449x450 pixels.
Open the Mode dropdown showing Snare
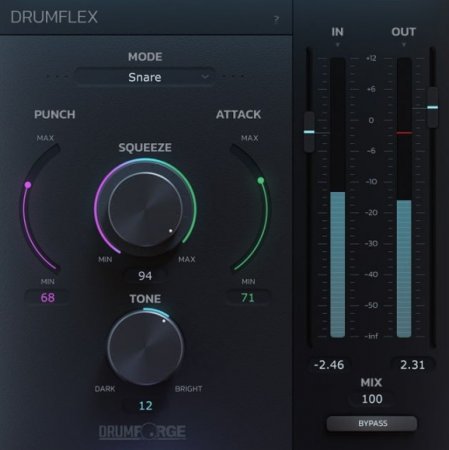pos(145,77)
